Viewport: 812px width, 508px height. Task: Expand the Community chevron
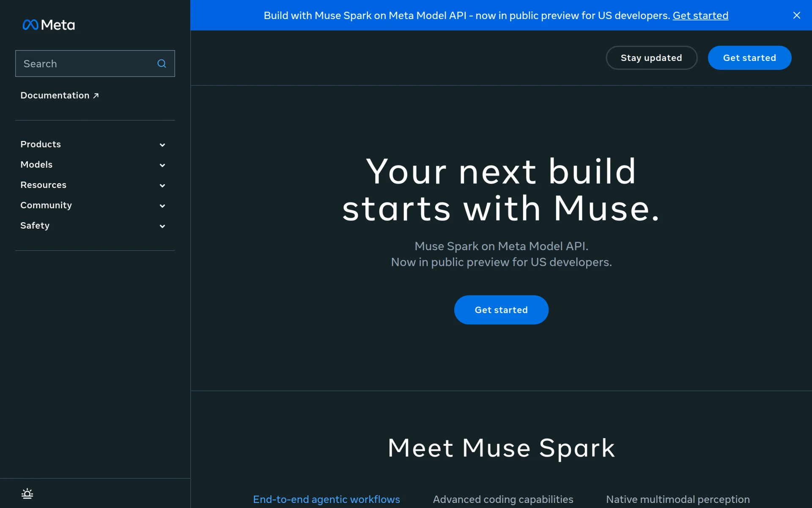click(x=162, y=206)
